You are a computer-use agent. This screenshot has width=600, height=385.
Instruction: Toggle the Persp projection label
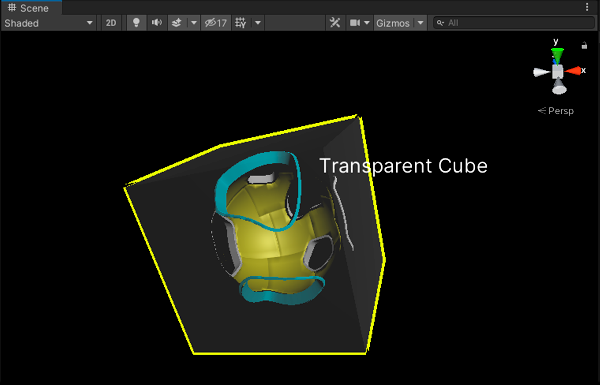click(556, 111)
